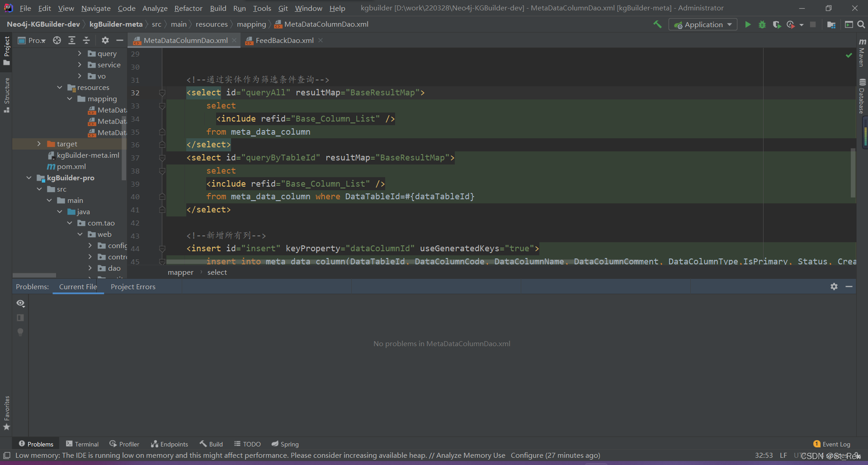Open Search Everywhere with magnifier icon

(x=861, y=24)
